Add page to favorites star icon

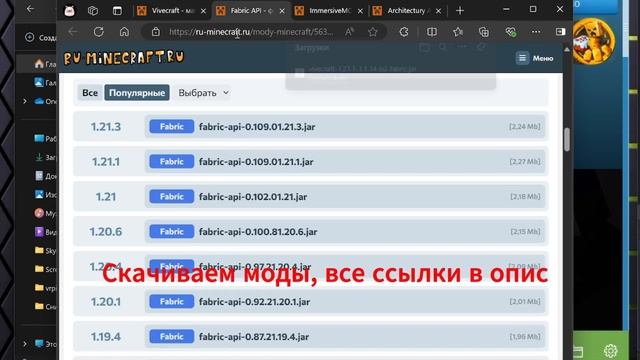372,32
